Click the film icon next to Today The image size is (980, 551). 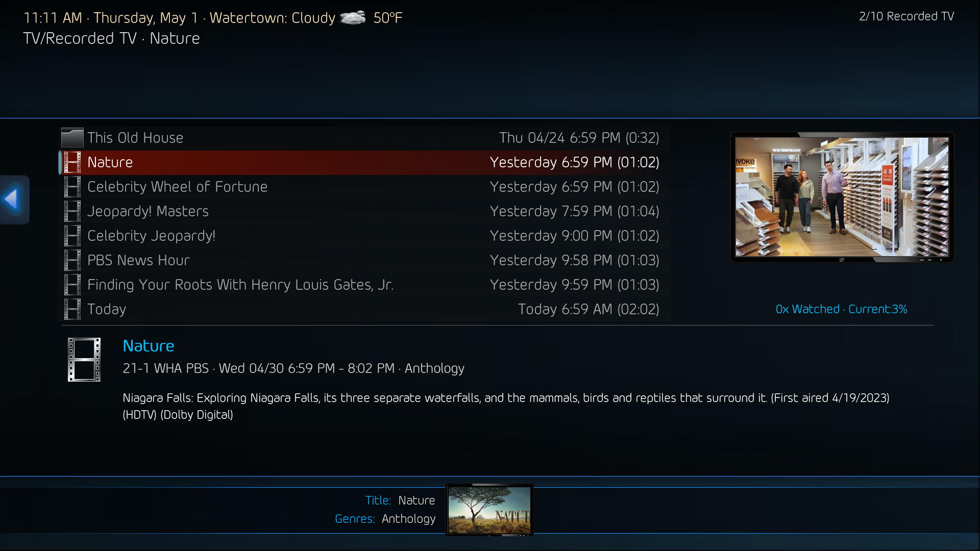[72, 309]
